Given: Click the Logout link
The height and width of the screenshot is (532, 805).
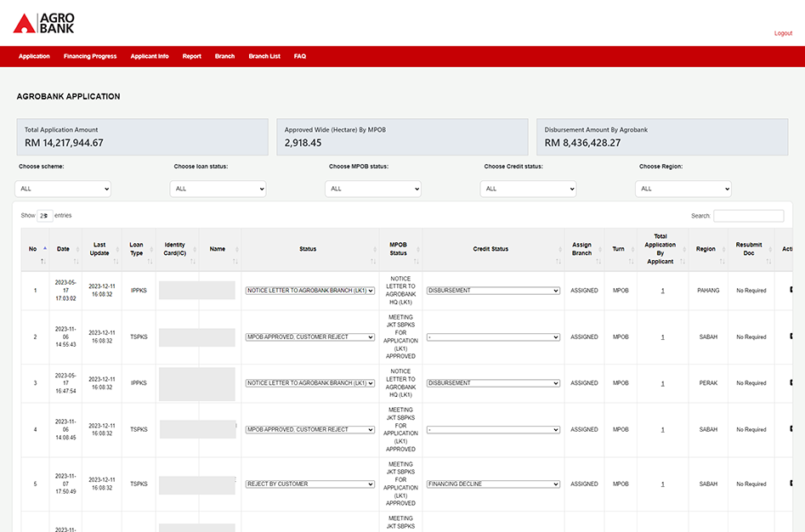Looking at the screenshot, I should coord(782,33).
